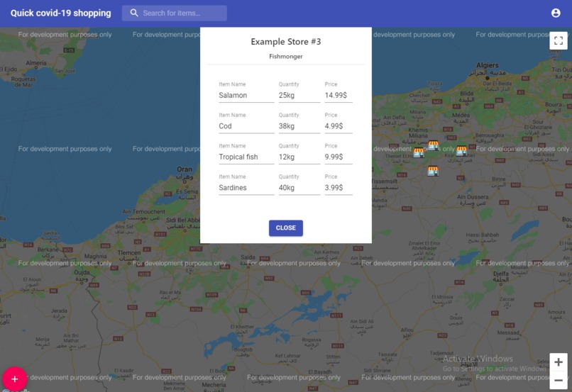This screenshot has height=392, width=572.
Task: Edit the Sardines item name field
Action: point(246,188)
